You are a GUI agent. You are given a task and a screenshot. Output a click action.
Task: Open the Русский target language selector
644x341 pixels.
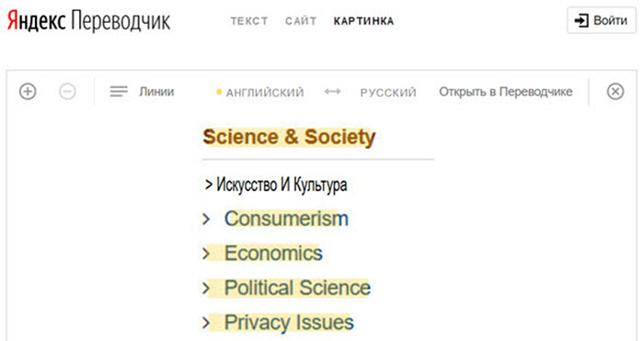pos(388,92)
